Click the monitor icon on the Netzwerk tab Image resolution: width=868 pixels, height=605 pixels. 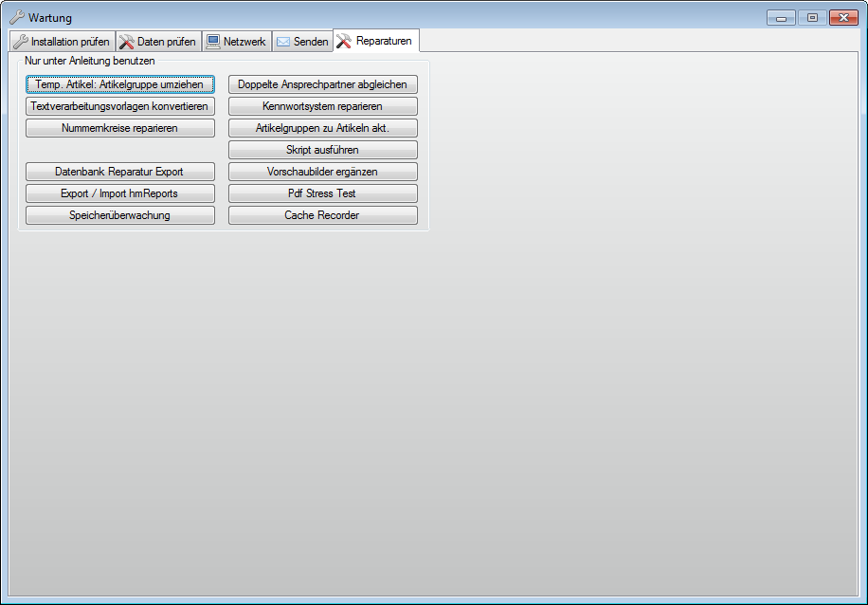coord(213,42)
